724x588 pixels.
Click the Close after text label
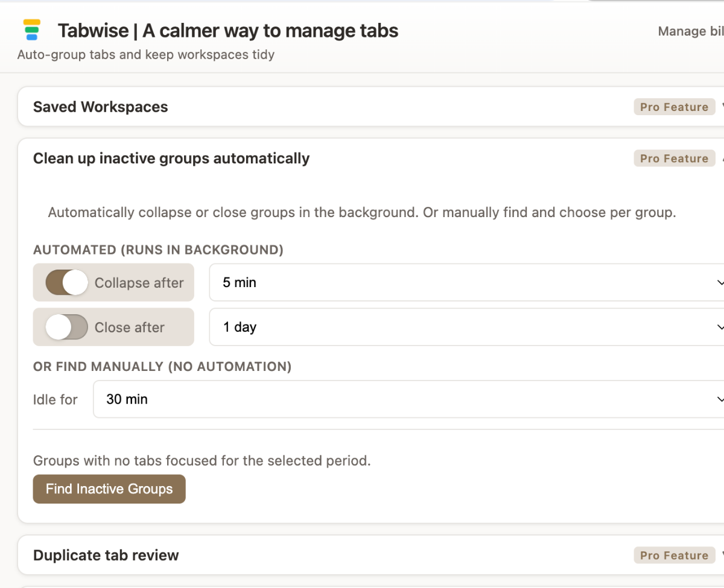click(129, 327)
